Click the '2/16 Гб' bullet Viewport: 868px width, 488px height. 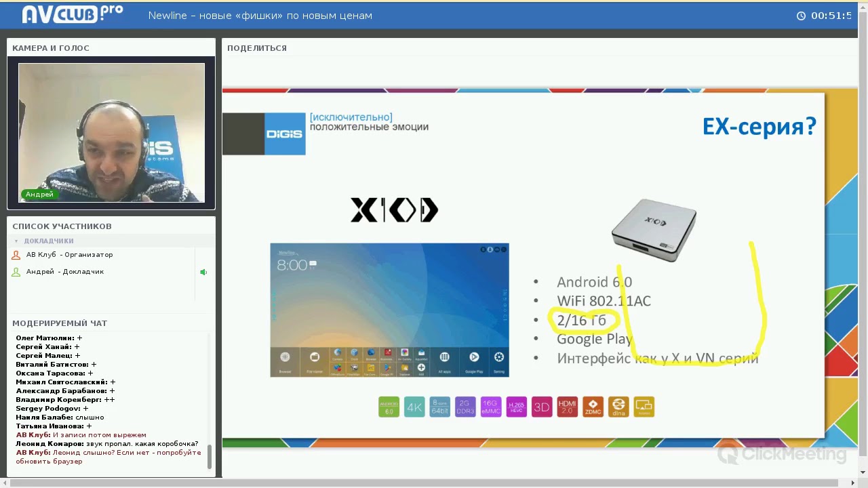(x=582, y=320)
